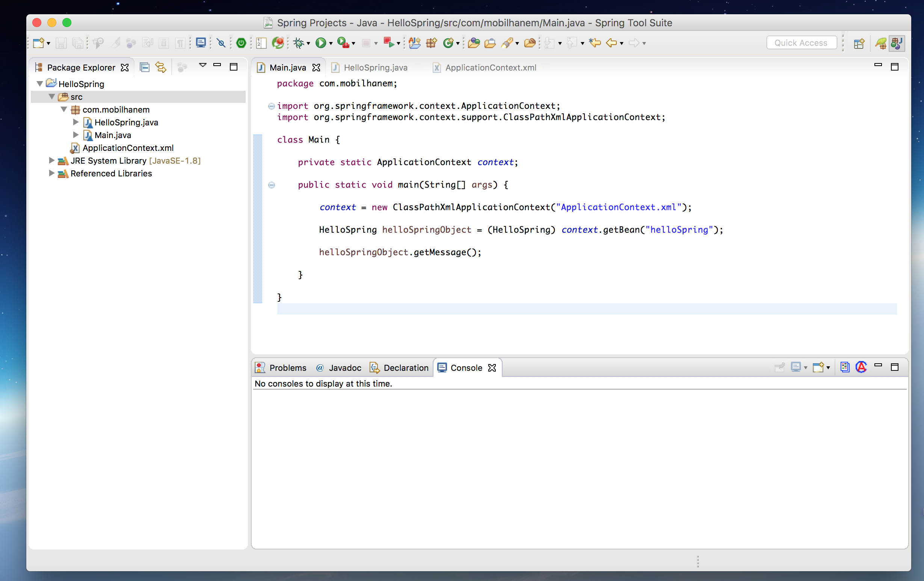Maximize the Package Explorer panel
Image resolution: width=924 pixels, height=581 pixels.
pos(233,67)
